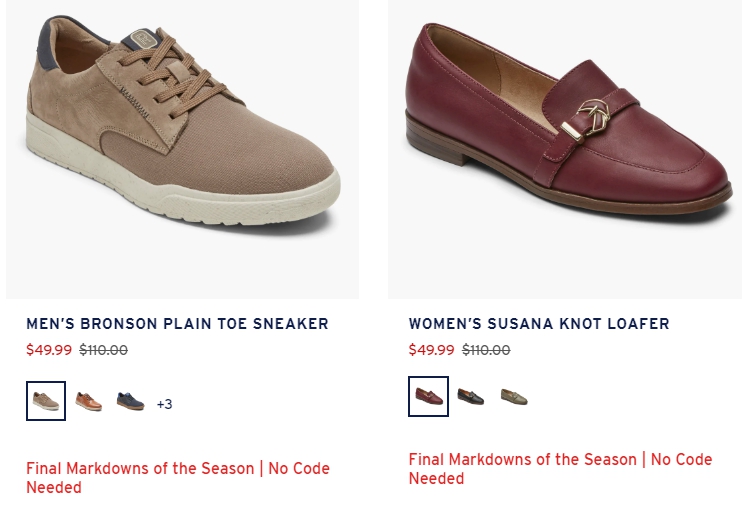Click the large taupe sneaker product photo

pyautogui.click(x=182, y=149)
